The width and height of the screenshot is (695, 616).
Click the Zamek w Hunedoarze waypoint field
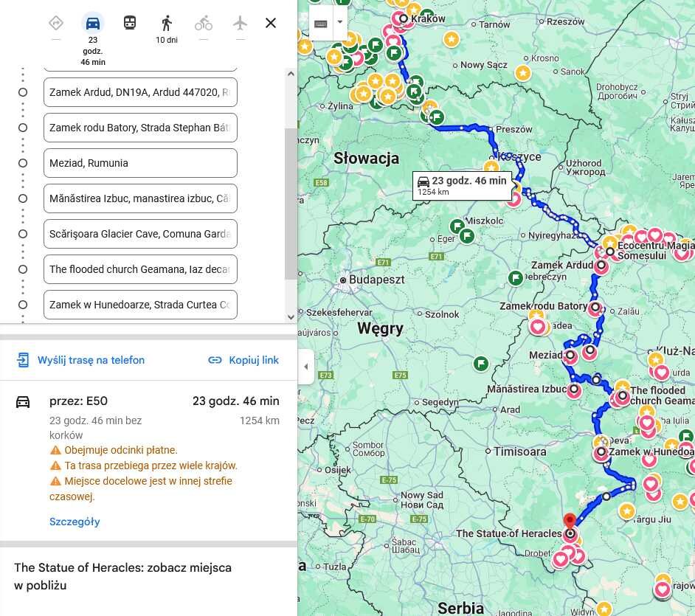140,305
